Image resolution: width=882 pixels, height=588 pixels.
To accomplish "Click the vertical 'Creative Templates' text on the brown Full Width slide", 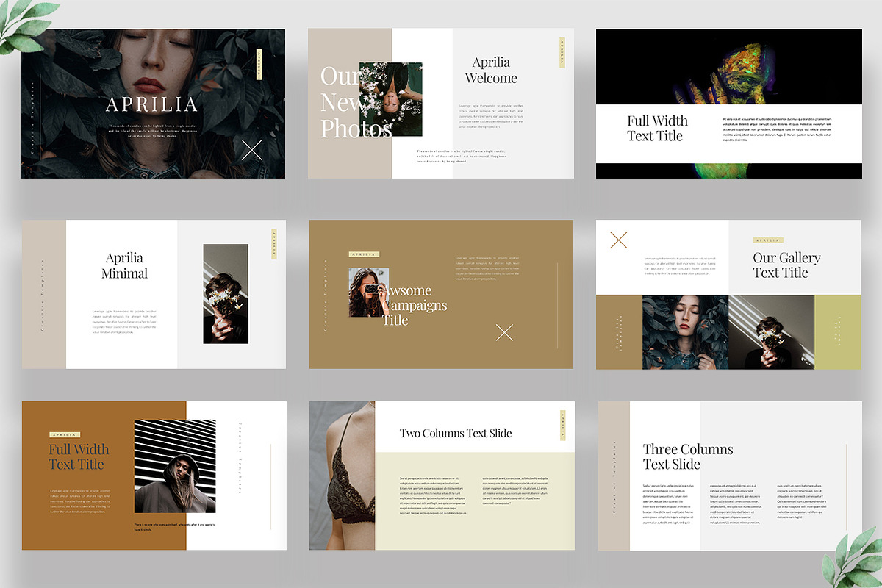I will pyautogui.click(x=240, y=457).
